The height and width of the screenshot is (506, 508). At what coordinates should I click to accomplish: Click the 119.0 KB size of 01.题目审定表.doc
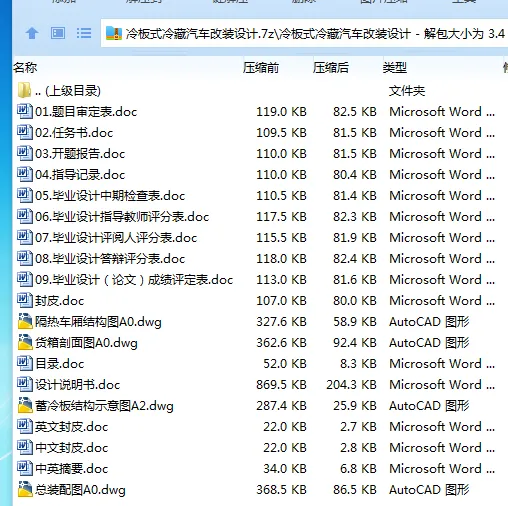click(x=281, y=112)
